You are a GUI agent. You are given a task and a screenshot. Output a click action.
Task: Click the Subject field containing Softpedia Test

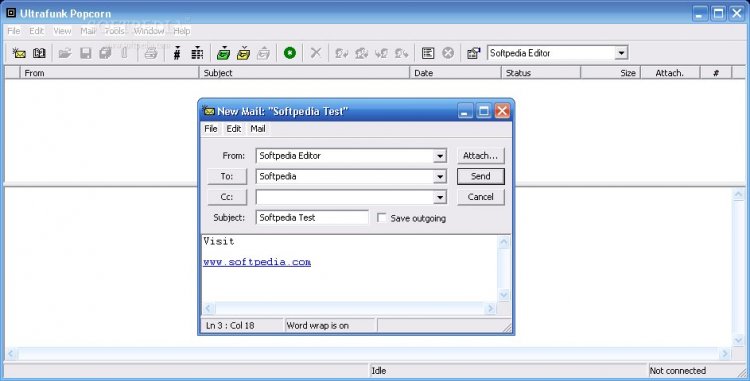(x=312, y=218)
